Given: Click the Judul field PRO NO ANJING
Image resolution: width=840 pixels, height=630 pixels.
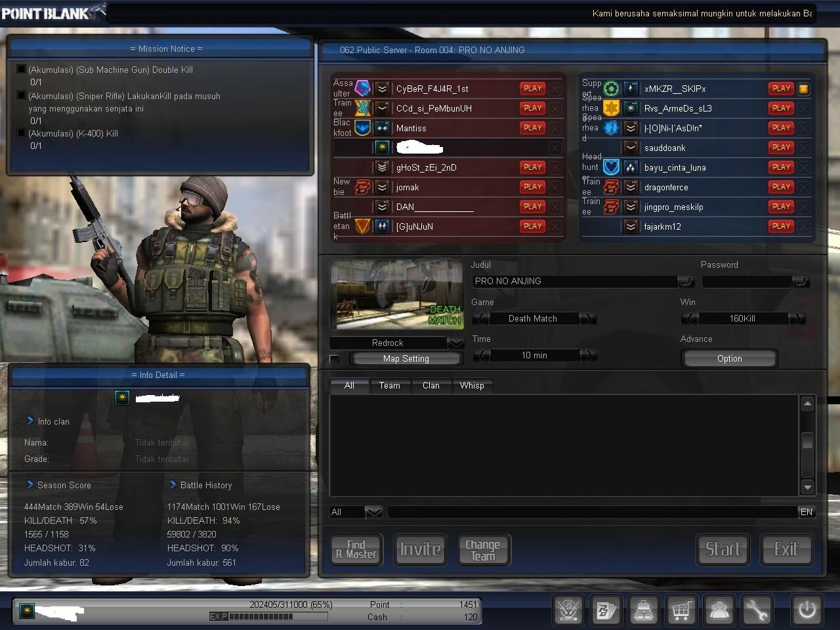Looking at the screenshot, I should 576,281.
